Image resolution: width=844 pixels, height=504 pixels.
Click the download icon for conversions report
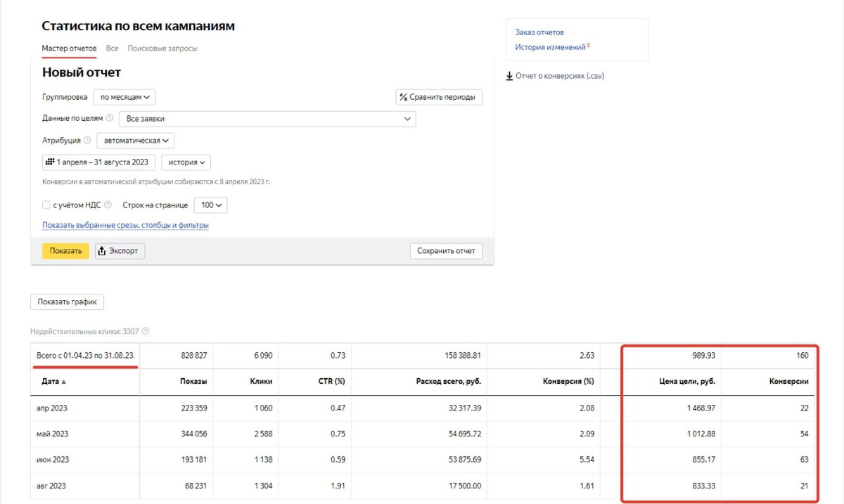tap(509, 76)
